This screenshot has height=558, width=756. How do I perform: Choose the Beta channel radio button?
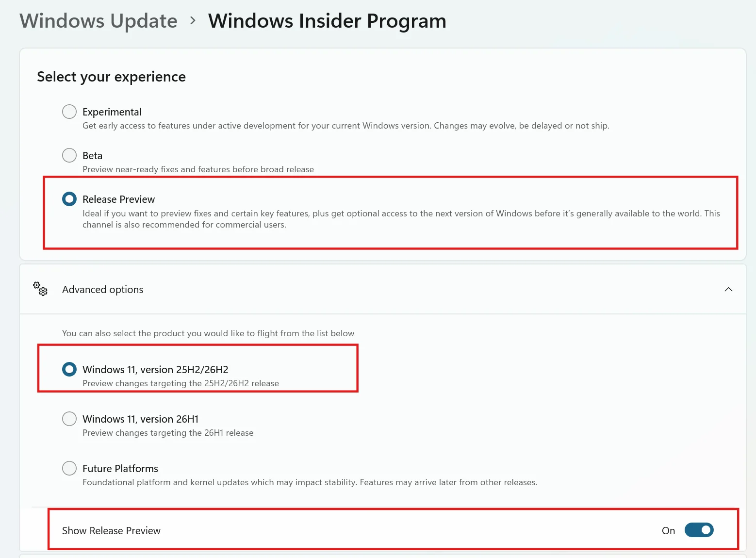tap(69, 155)
